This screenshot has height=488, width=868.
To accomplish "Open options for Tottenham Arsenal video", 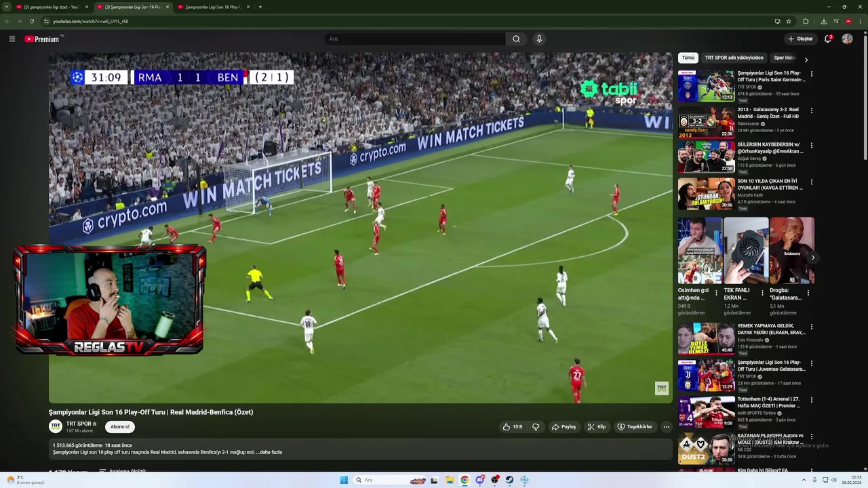I will (x=812, y=401).
